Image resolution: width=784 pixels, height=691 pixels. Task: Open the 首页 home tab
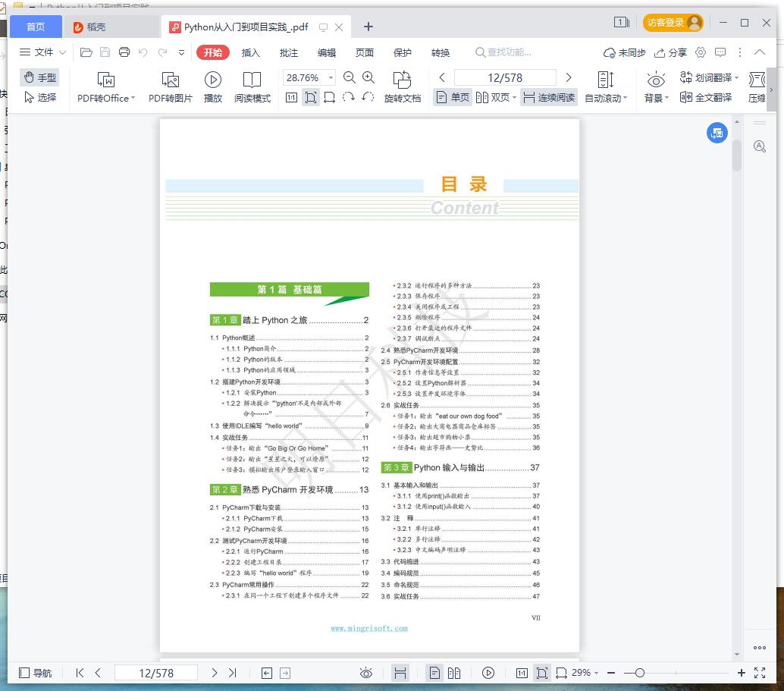point(36,27)
